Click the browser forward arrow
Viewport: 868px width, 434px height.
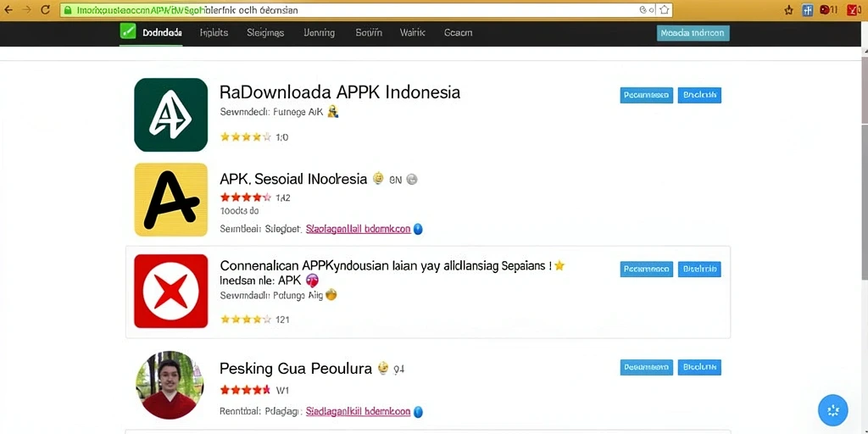click(25, 10)
